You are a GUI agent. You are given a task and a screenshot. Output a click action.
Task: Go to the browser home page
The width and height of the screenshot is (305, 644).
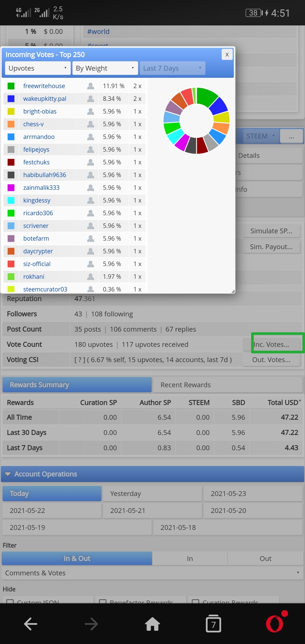152,624
